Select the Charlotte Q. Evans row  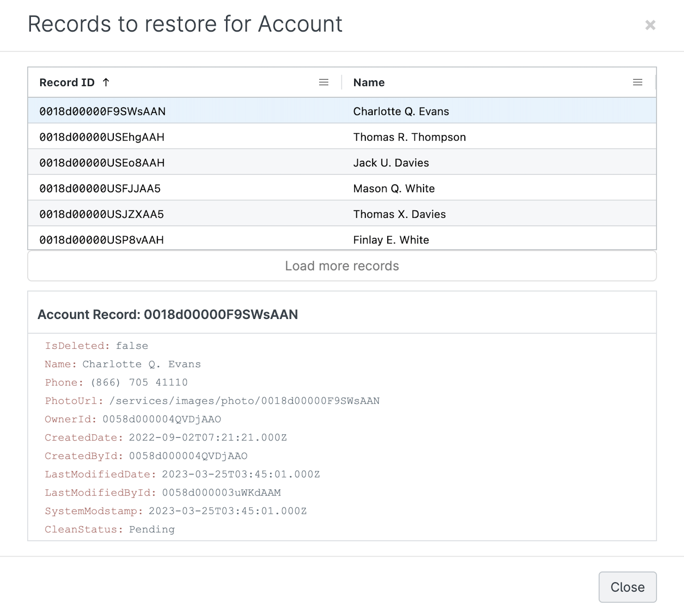click(x=401, y=111)
